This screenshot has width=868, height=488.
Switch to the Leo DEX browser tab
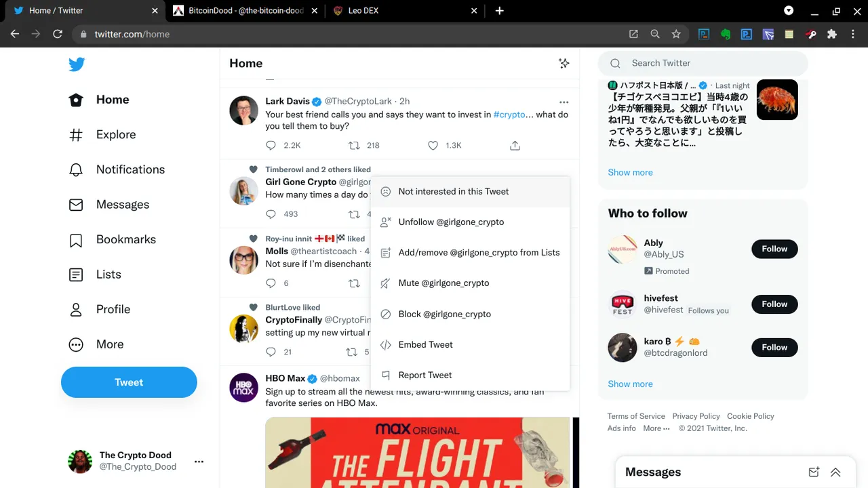[406, 11]
